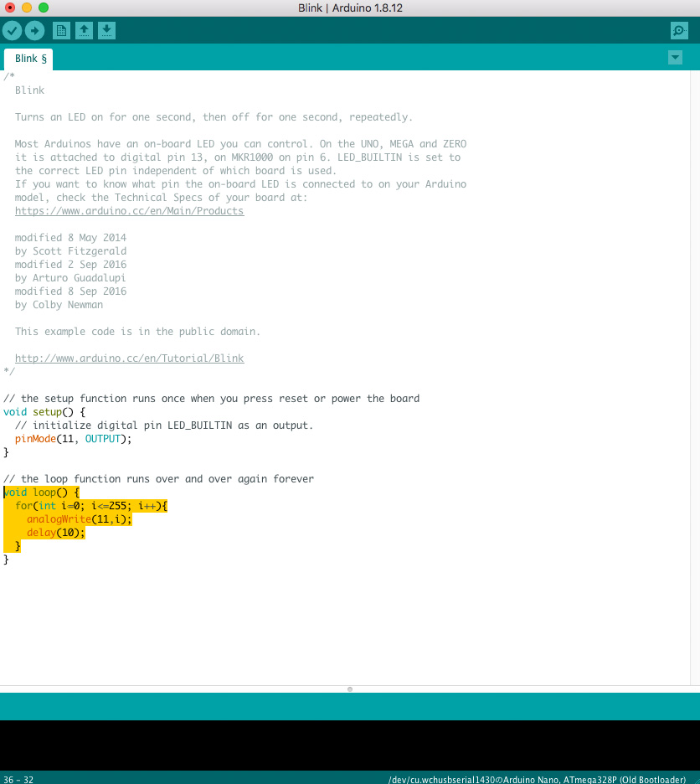
Task: Click the 'Most Arduinos have an on-board LED' line
Action: (x=240, y=144)
